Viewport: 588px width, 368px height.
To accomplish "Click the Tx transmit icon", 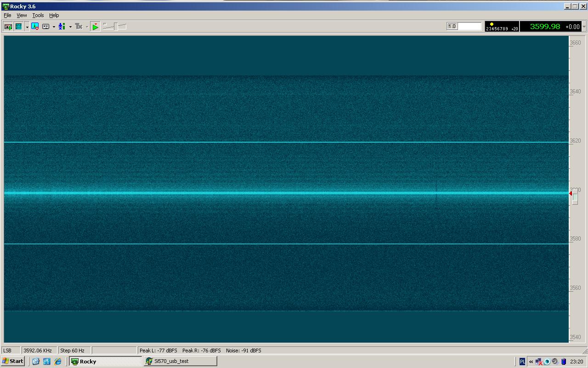I will (79, 27).
